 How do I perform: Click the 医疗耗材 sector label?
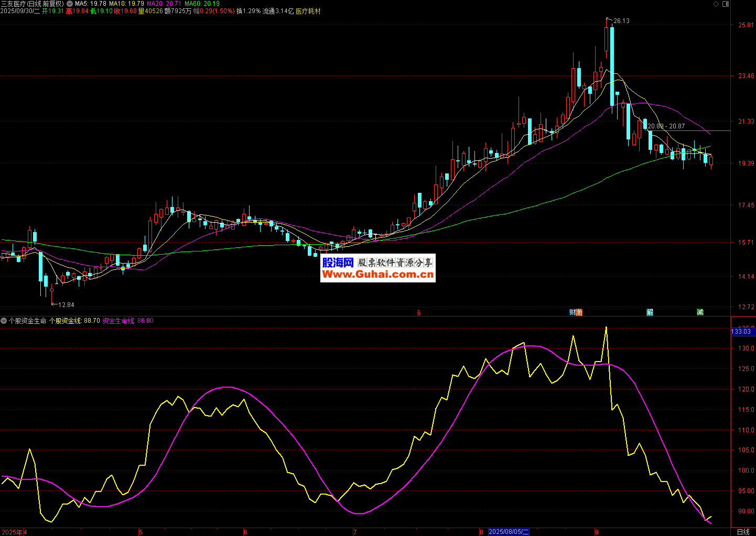(x=308, y=11)
